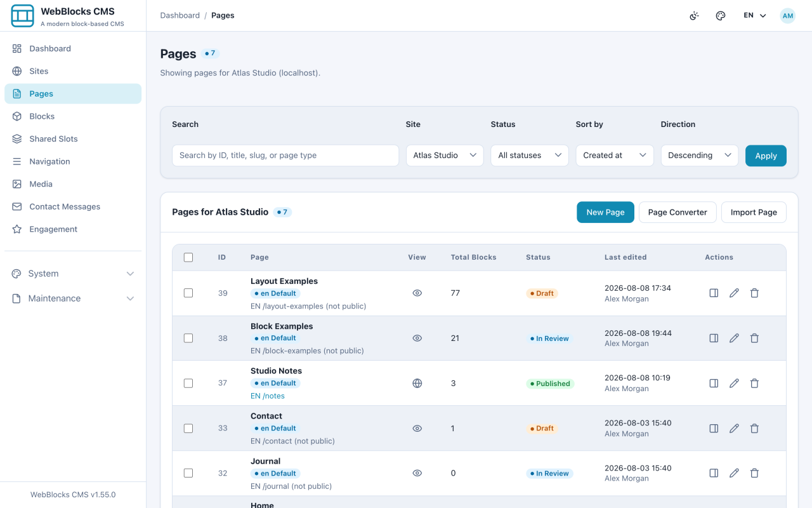Tick the checkbox for Layout Examples row

pyautogui.click(x=188, y=293)
